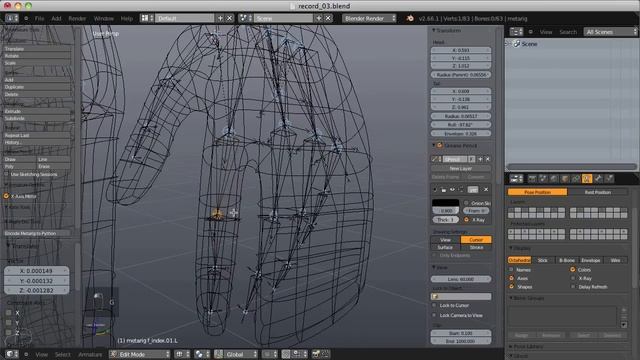Click the Extrude tool button

[37, 111]
